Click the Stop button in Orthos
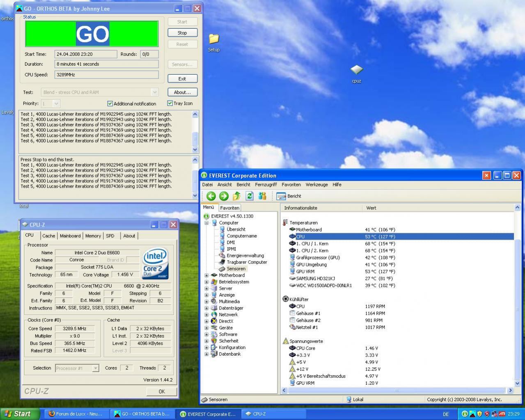 click(x=182, y=33)
